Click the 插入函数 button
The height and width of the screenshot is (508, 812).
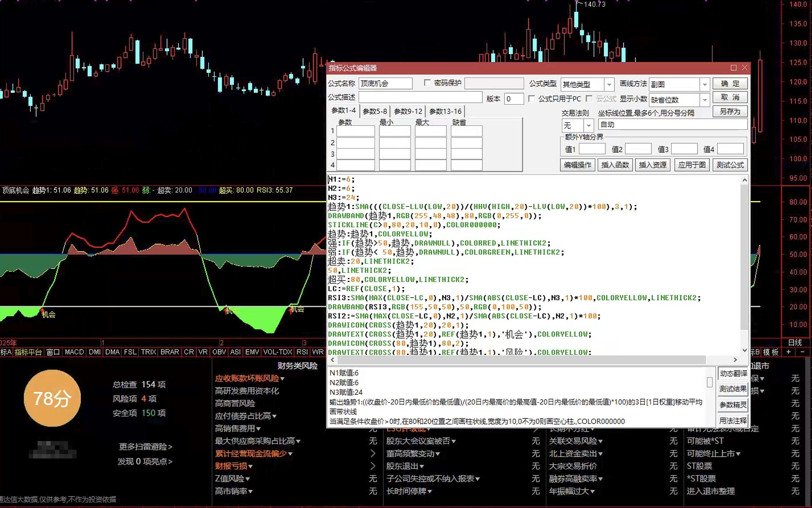pos(615,165)
